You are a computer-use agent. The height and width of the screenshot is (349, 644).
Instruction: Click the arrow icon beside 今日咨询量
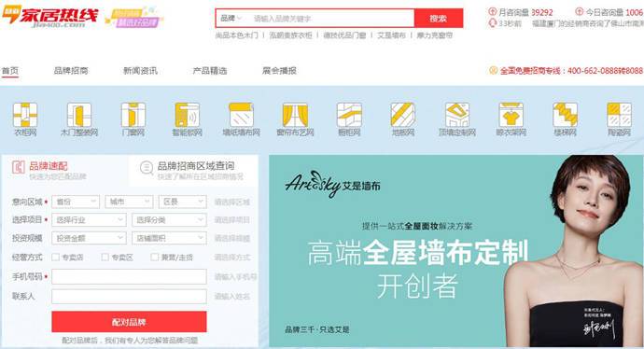click(x=579, y=11)
